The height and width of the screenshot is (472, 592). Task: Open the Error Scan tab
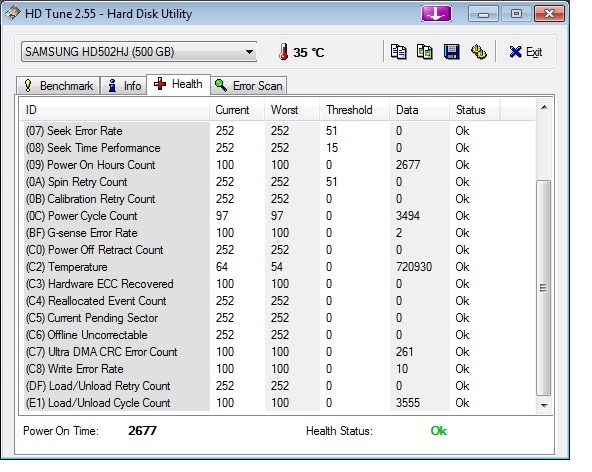(249, 86)
